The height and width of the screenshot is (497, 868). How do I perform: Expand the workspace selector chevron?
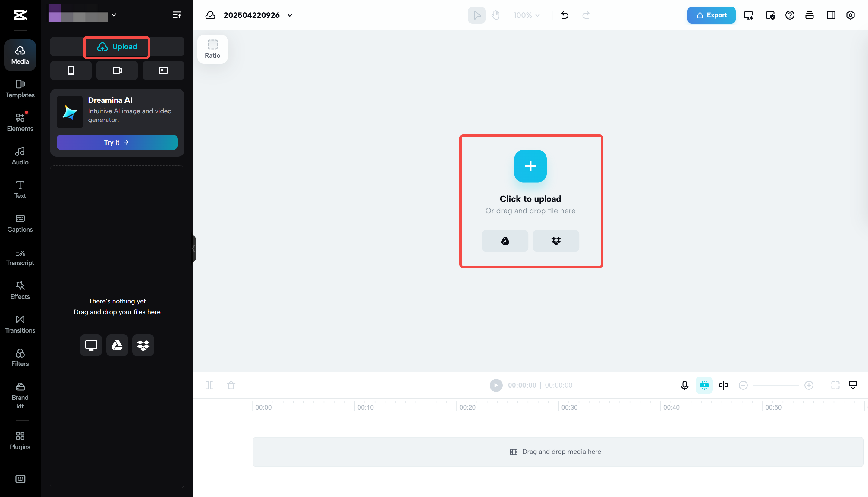tap(114, 15)
